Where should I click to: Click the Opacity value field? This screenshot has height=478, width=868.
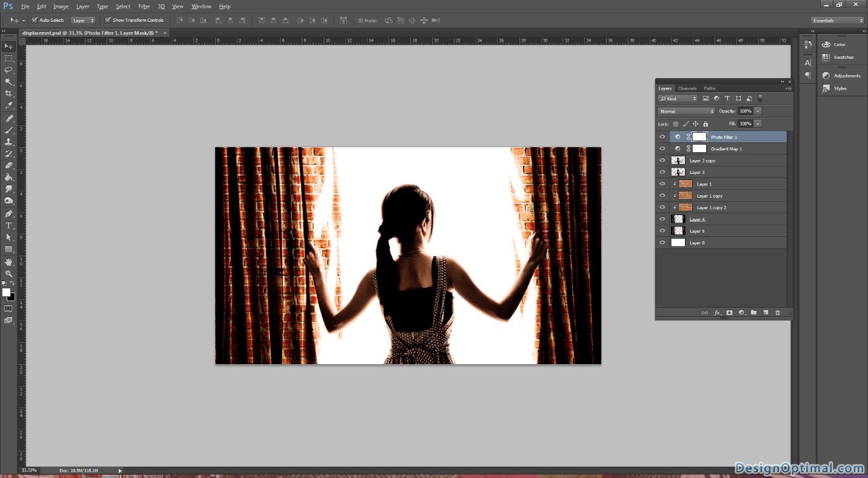[x=746, y=111]
